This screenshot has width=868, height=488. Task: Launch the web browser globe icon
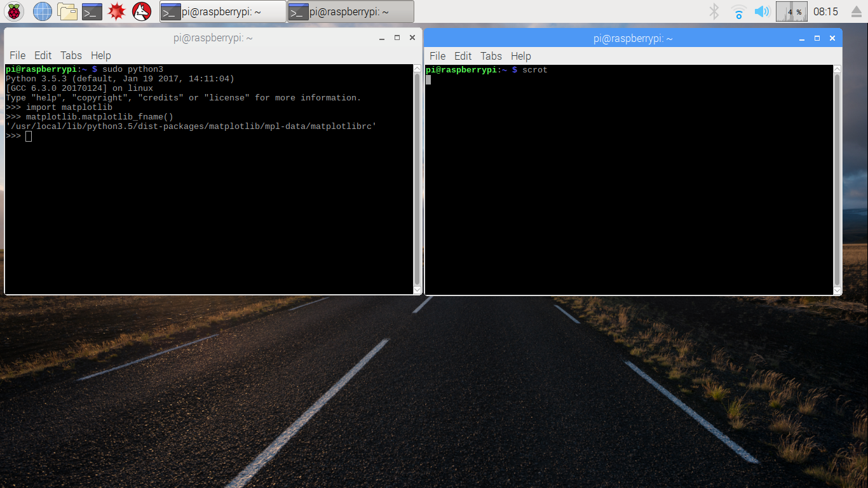click(42, 11)
